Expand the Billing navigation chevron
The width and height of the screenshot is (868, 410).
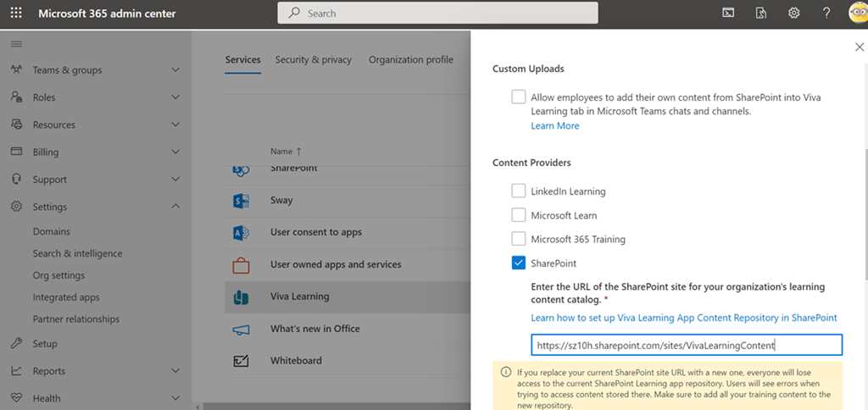click(x=175, y=152)
